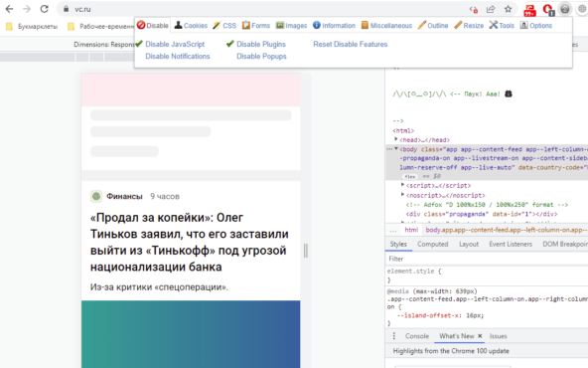This screenshot has height=368, width=588.
Task: Open the Miscellaneous tab
Action: 386,26
